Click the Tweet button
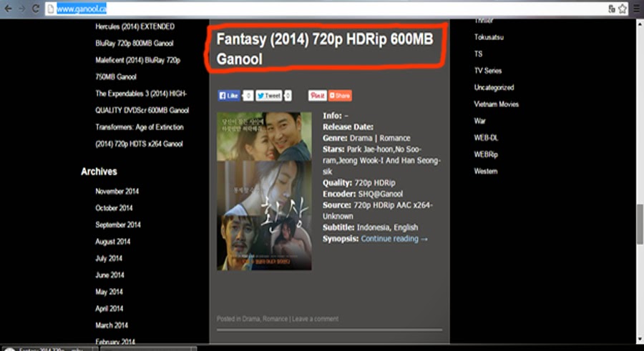This screenshot has height=351, width=644. click(x=269, y=96)
